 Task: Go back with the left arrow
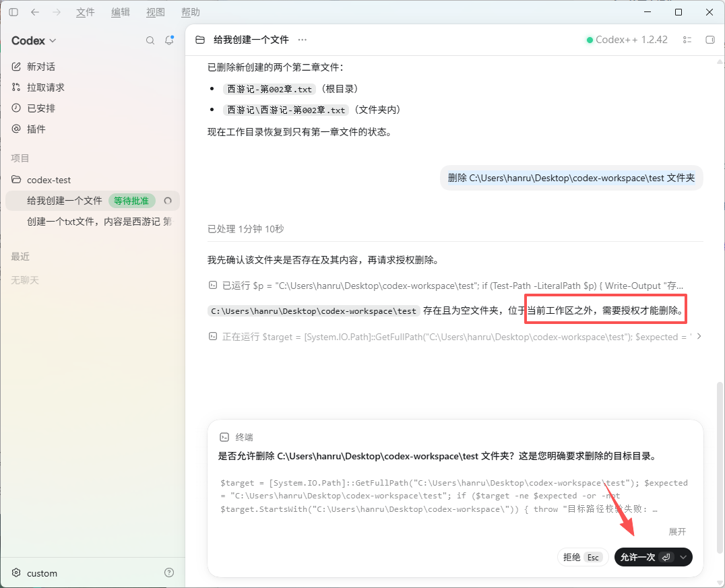34,12
